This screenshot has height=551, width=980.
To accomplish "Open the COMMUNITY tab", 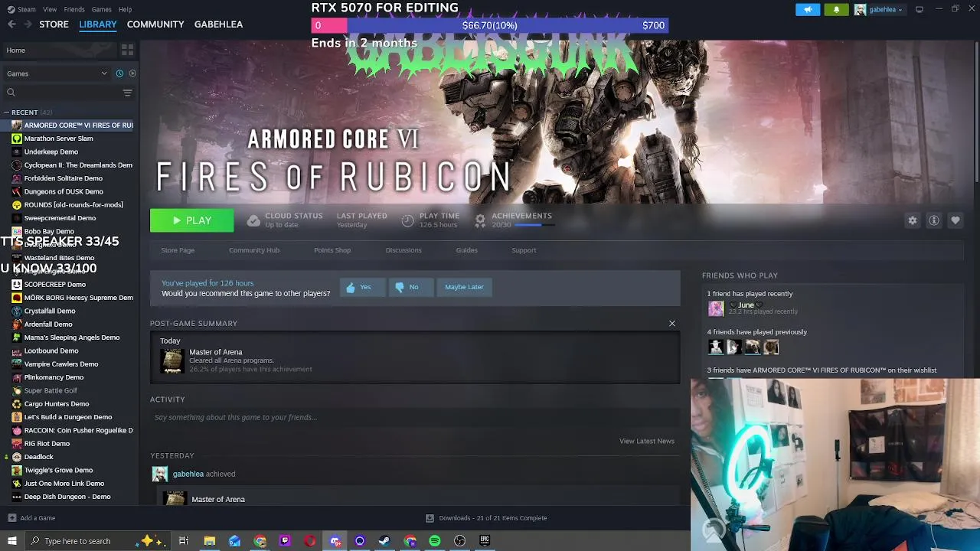I will (x=155, y=24).
